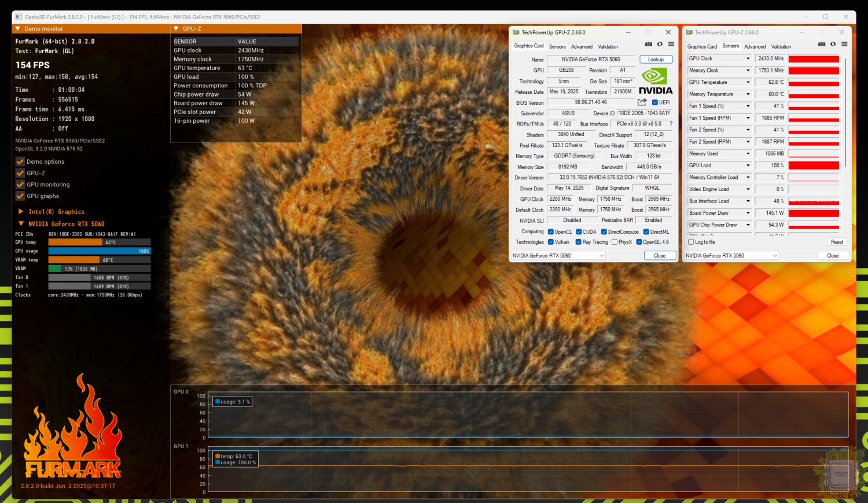Open the Board Power Draw sensor dropdown

coord(748,213)
